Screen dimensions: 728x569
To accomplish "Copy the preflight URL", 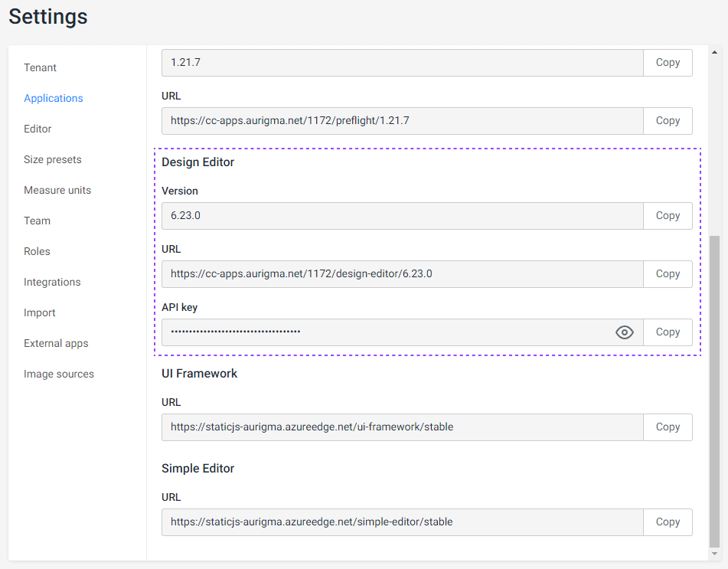I will coord(668,121).
